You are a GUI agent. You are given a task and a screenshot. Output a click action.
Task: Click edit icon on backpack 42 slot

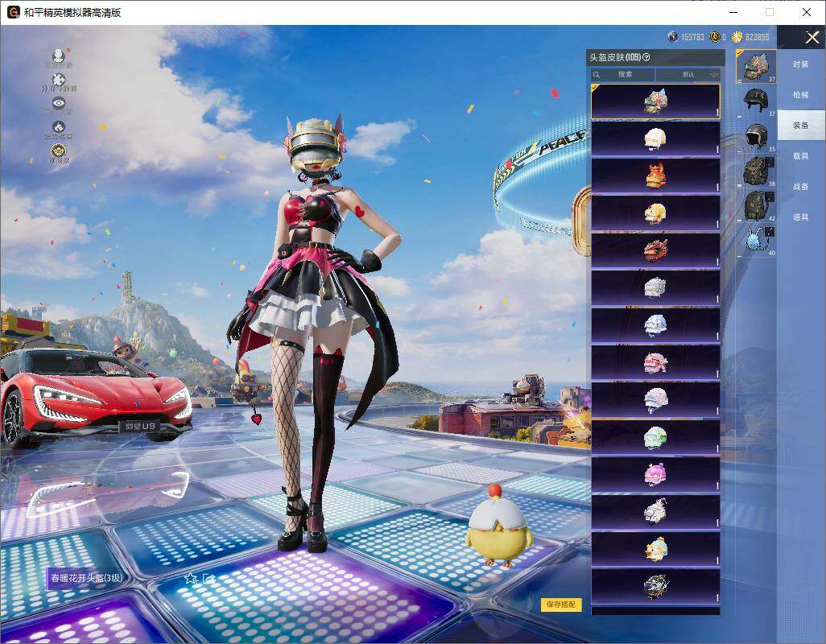pyautogui.click(x=770, y=196)
